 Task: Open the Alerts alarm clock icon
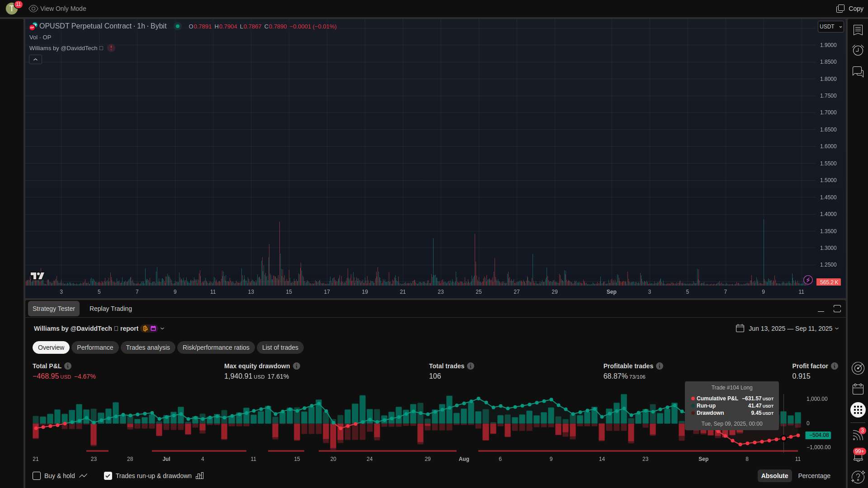[858, 50]
